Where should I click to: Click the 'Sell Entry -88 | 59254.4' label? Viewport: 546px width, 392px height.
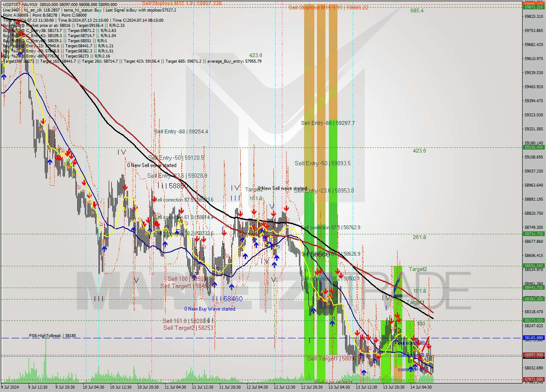[181, 132]
